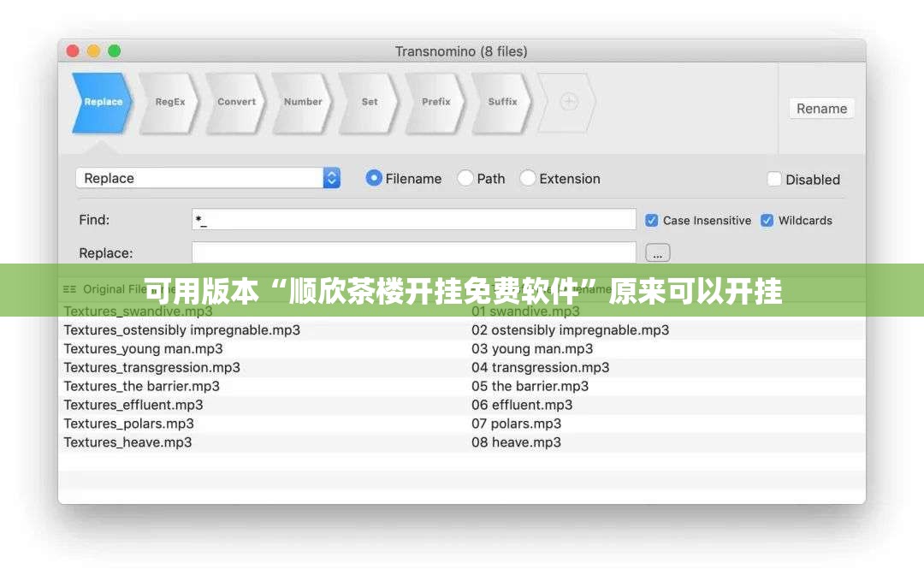Viewport: 924px width, 581px height.
Task: Click renamed entry 03 young man.mp3
Action: pyautogui.click(x=532, y=349)
